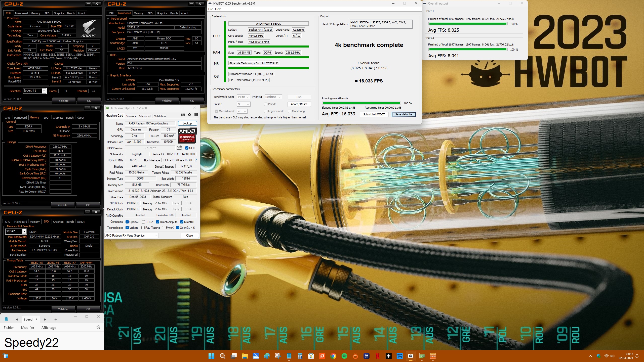Click the Used CPU capabilities text box

(x=381, y=24)
